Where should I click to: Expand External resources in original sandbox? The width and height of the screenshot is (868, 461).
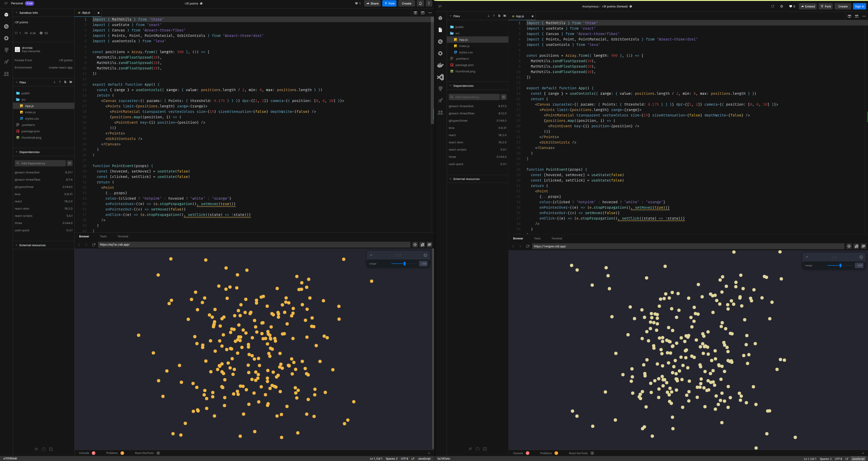(32, 245)
